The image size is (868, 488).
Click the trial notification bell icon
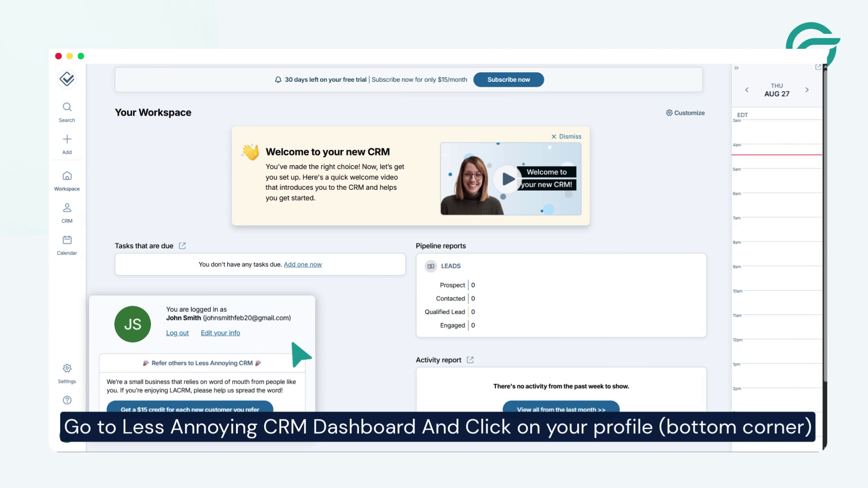tap(278, 80)
